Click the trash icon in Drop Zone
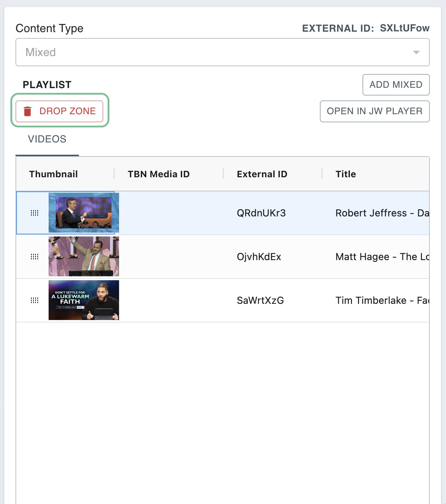Image resolution: width=446 pixels, height=504 pixels. point(27,111)
